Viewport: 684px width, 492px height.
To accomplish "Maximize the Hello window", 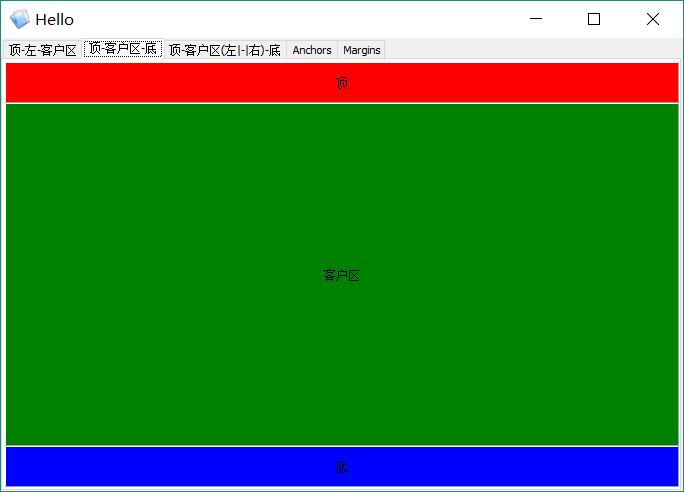I will point(594,19).
